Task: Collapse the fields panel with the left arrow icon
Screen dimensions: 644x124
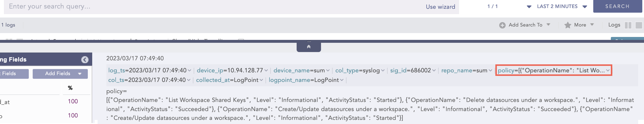Action: coord(85,60)
